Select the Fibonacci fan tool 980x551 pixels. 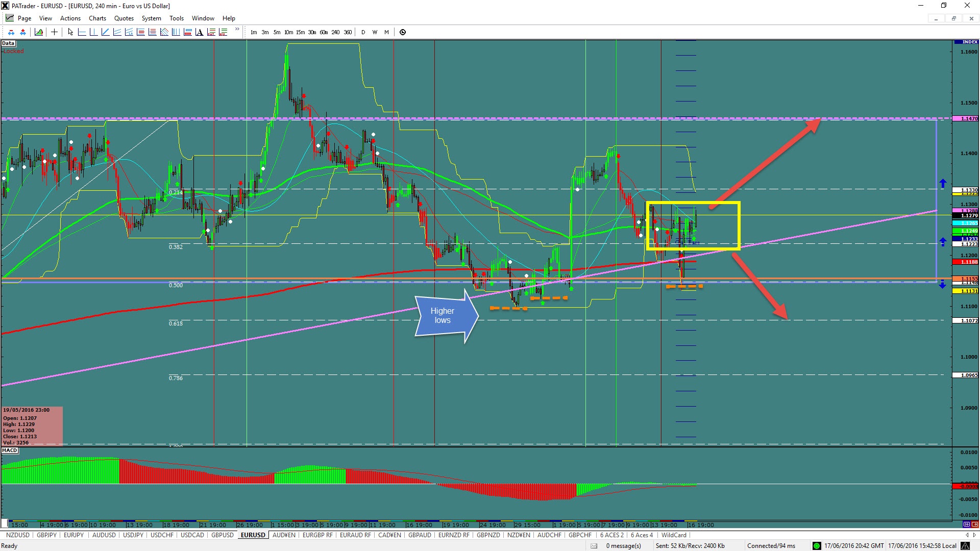(x=164, y=32)
